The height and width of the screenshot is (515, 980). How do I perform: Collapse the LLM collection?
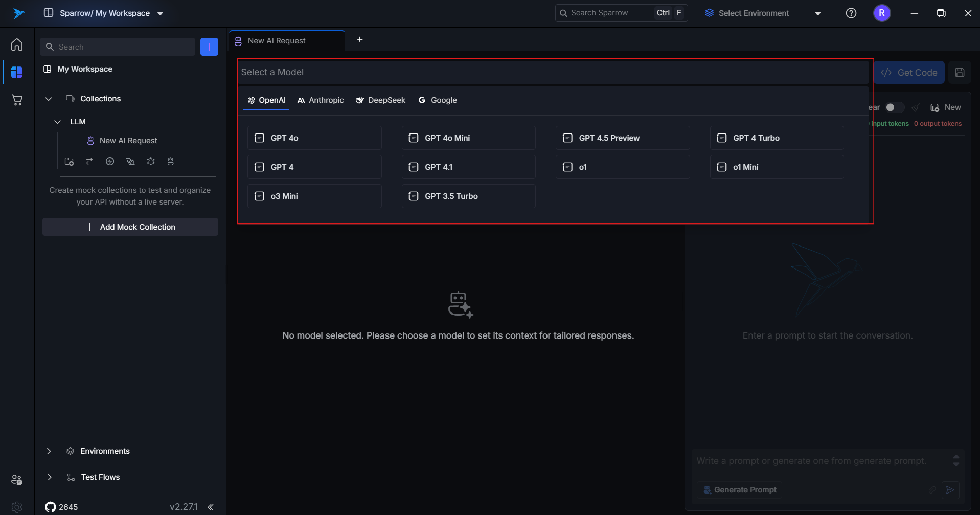point(58,122)
